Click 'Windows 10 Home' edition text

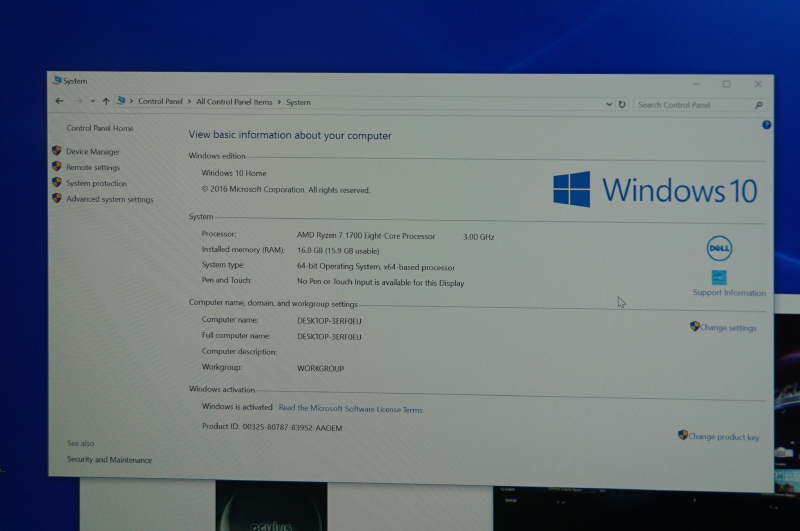coord(234,173)
